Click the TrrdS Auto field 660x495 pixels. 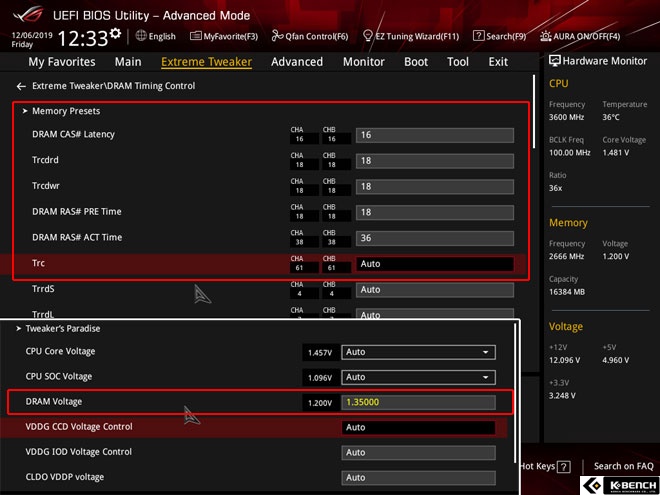(x=434, y=290)
